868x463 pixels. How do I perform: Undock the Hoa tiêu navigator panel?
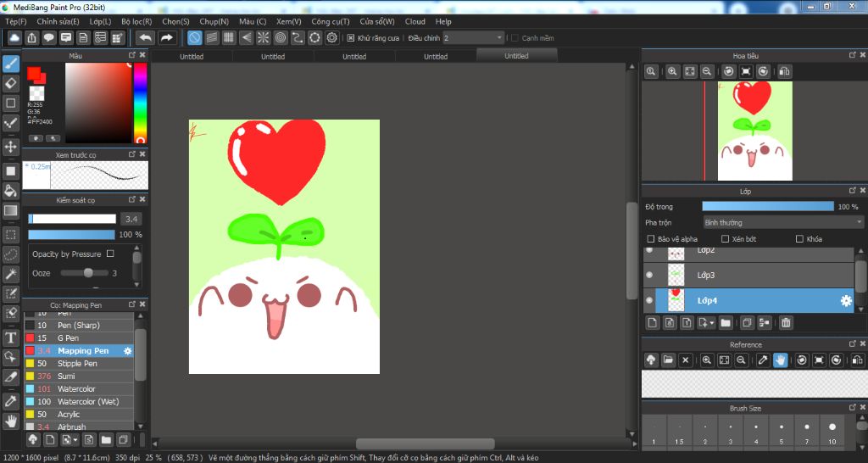(853, 55)
